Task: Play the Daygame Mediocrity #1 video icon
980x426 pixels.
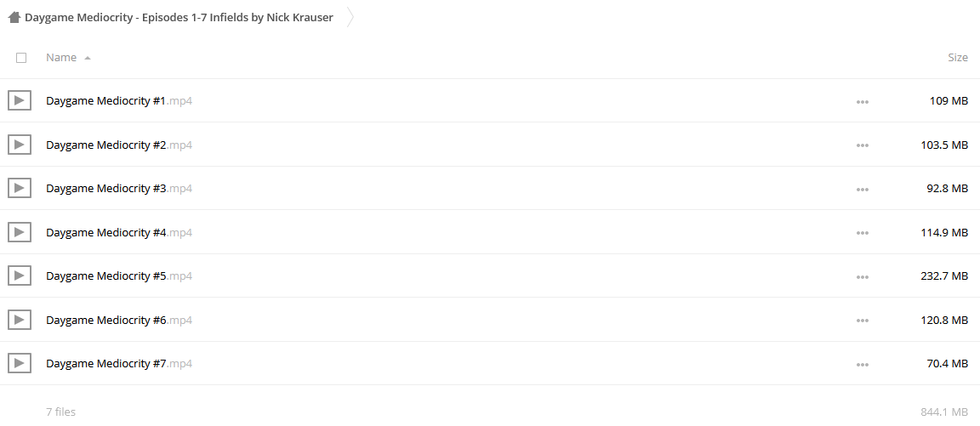Action: (x=20, y=100)
